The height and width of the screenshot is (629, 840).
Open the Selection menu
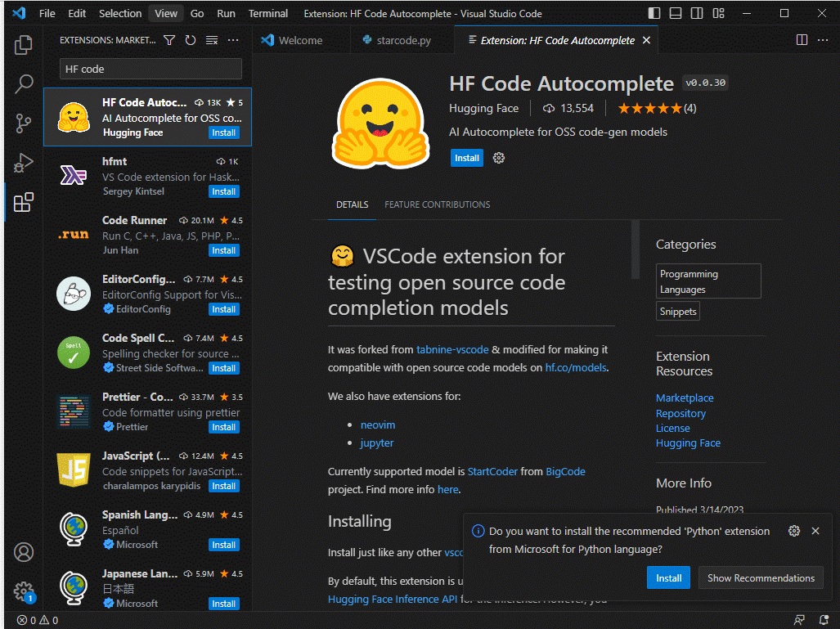(120, 13)
